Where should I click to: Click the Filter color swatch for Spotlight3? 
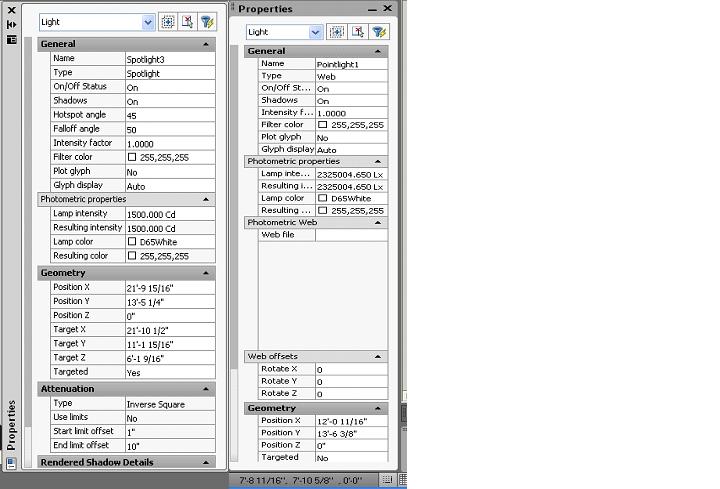[x=132, y=157]
